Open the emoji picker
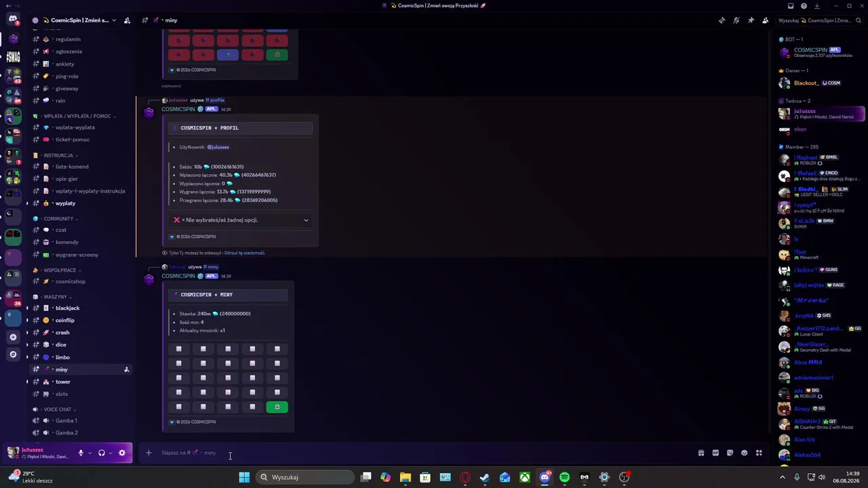 click(745, 453)
